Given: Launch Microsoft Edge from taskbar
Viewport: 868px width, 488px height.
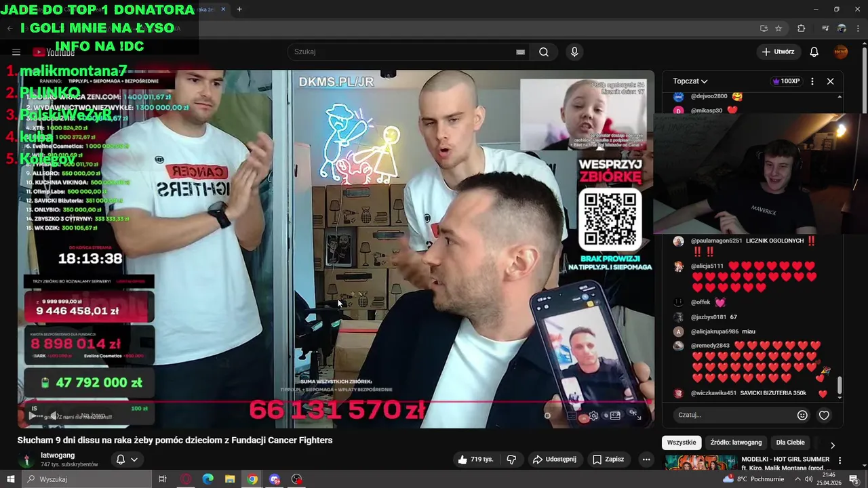Looking at the screenshot, I should click(208, 479).
